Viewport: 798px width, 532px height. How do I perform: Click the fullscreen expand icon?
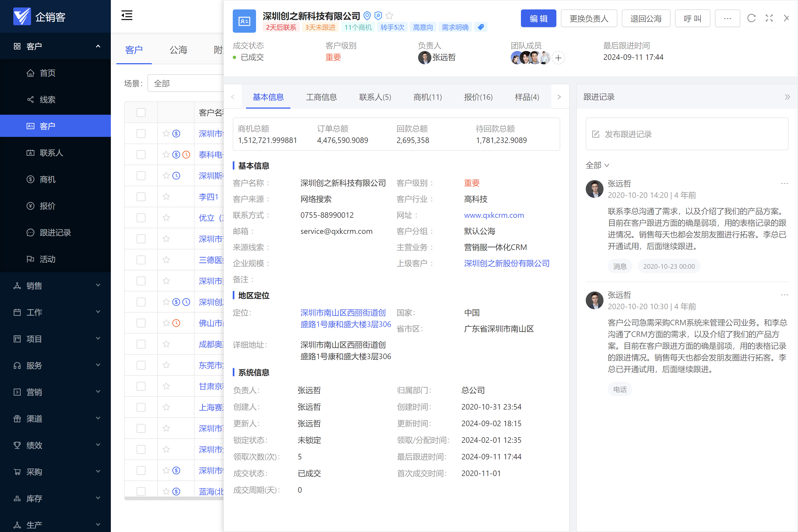point(769,18)
